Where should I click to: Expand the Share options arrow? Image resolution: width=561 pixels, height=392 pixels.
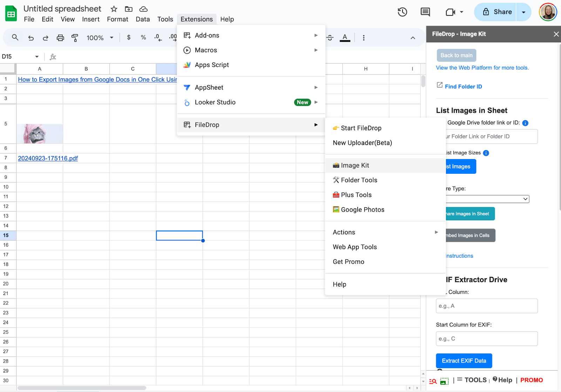(x=523, y=12)
